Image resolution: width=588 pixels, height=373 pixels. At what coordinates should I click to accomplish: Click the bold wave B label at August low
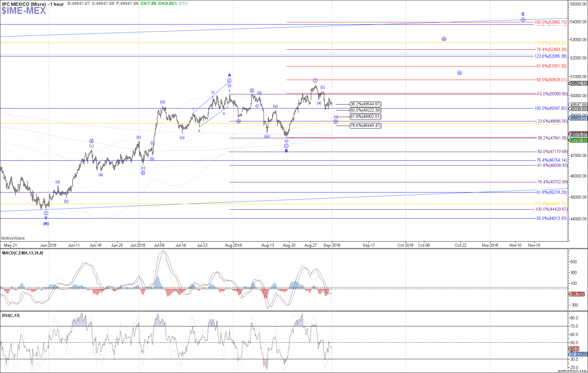[286, 151]
